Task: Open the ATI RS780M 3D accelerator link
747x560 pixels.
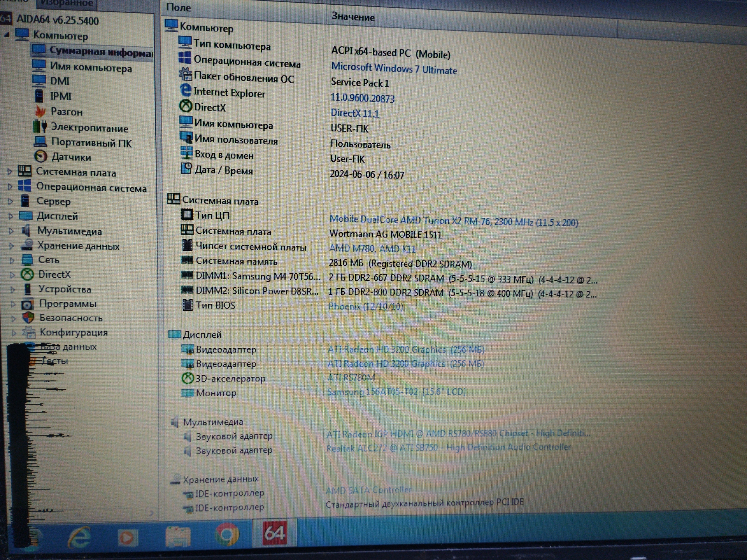Action: point(351,377)
